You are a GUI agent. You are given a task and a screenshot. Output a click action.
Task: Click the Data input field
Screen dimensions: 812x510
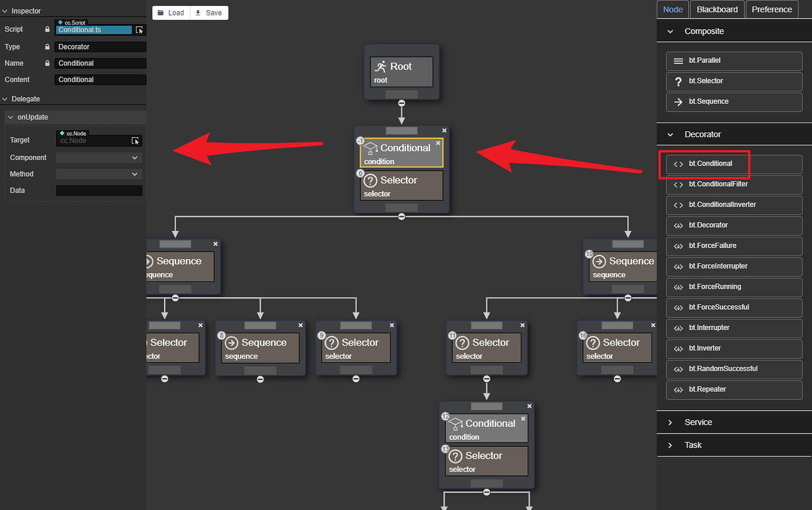click(99, 190)
